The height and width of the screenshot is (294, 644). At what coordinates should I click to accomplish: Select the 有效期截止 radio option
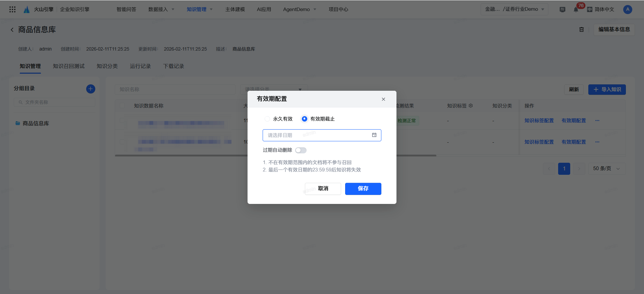tap(304, 119)
